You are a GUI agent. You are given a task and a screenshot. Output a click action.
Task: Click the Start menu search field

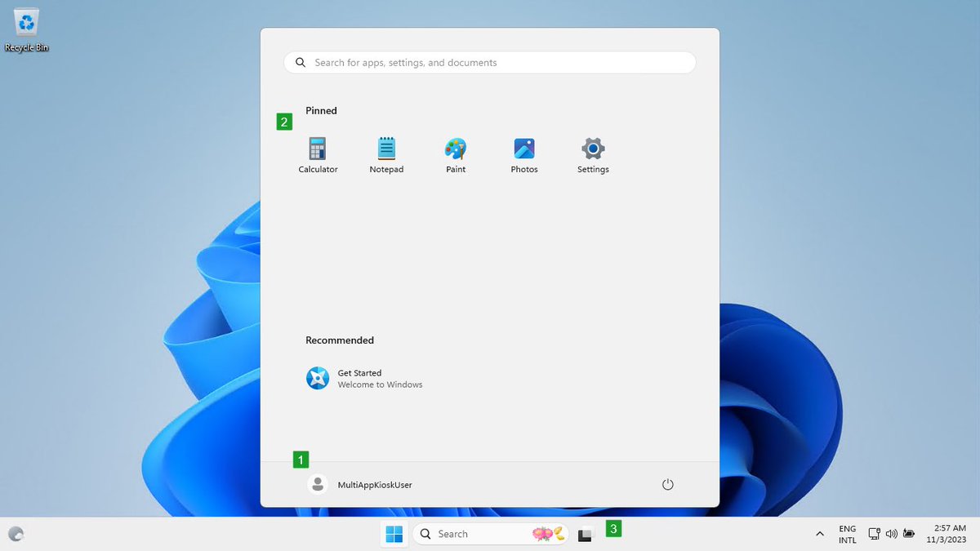(490, 63)
